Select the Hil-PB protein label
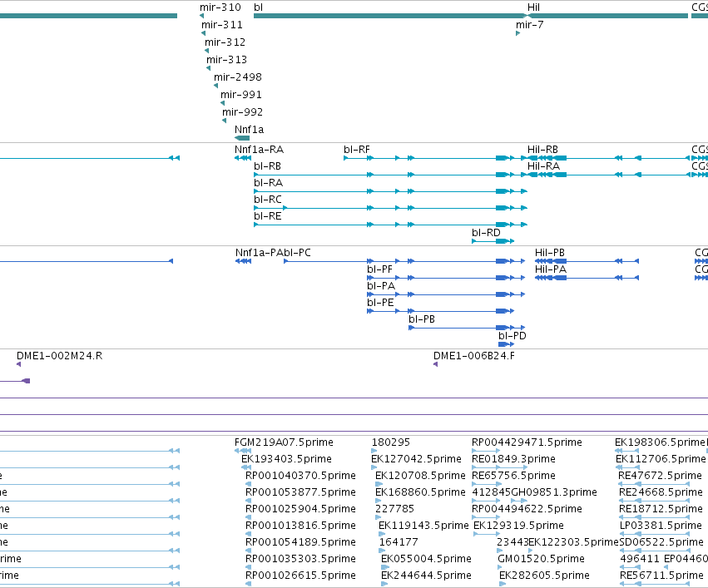 tap(550, 253)
